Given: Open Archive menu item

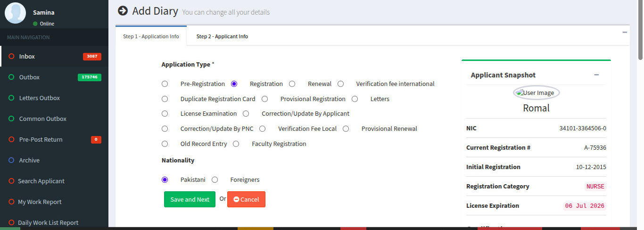Looking at the screenshot, I should [x=54, y=160].
